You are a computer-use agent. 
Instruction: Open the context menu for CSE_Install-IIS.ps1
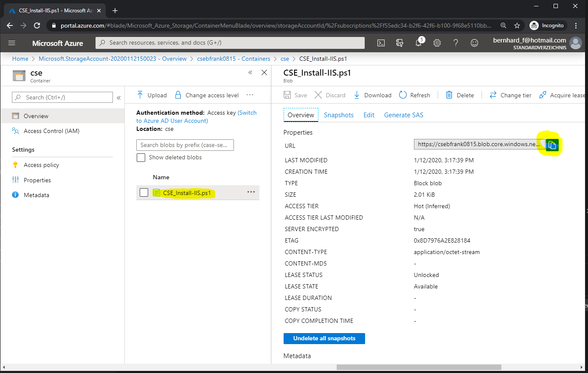coord(252,192)
